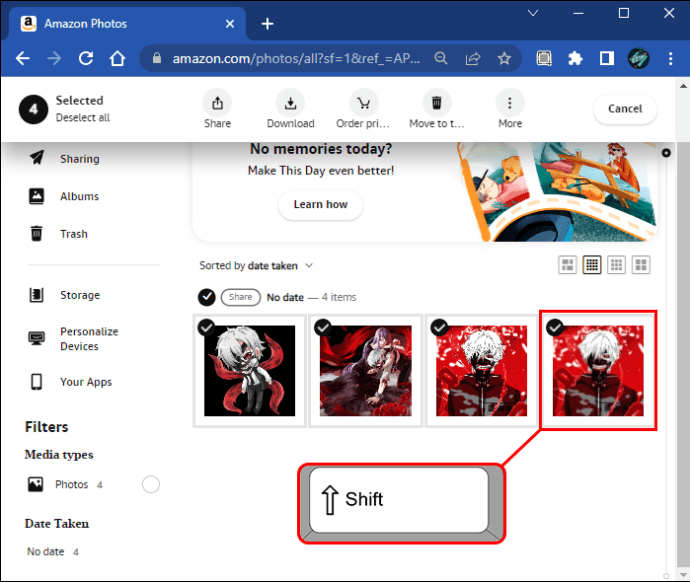Open the second photo thumbnail with two figures

[x=366, y=371]
